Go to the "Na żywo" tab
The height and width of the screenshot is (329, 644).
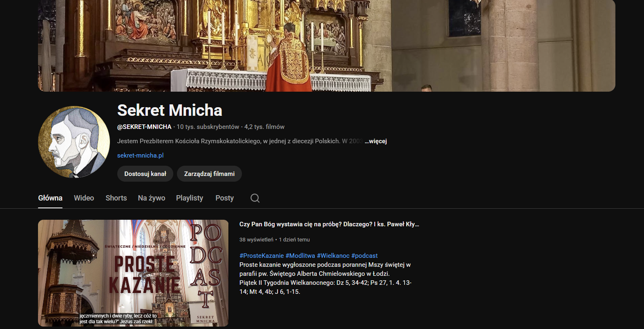[151, 198]
